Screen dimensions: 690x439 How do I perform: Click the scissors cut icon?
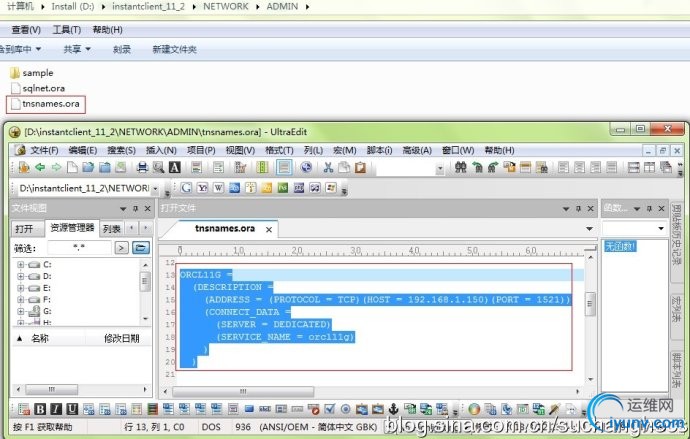click(x=328, y=167)
